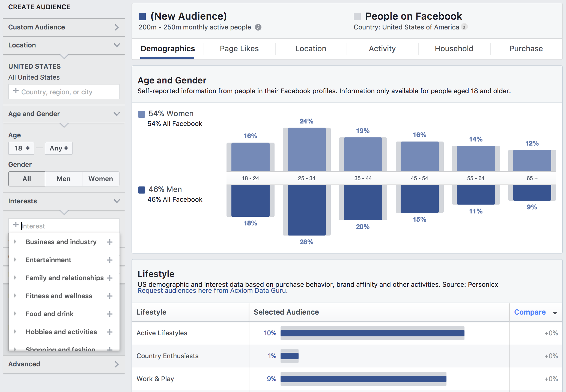Open the Advanced section arrow
566x392 pixels.
pos(117,364)
